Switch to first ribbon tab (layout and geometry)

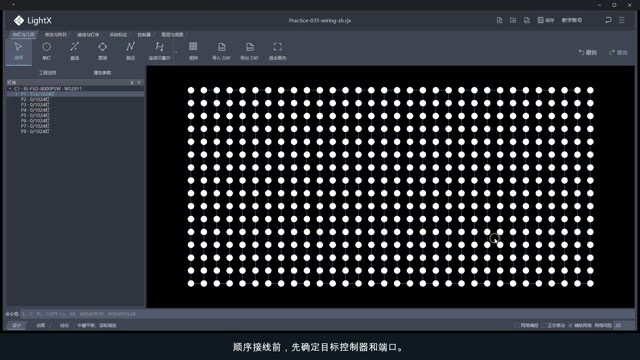coord(23,35)
